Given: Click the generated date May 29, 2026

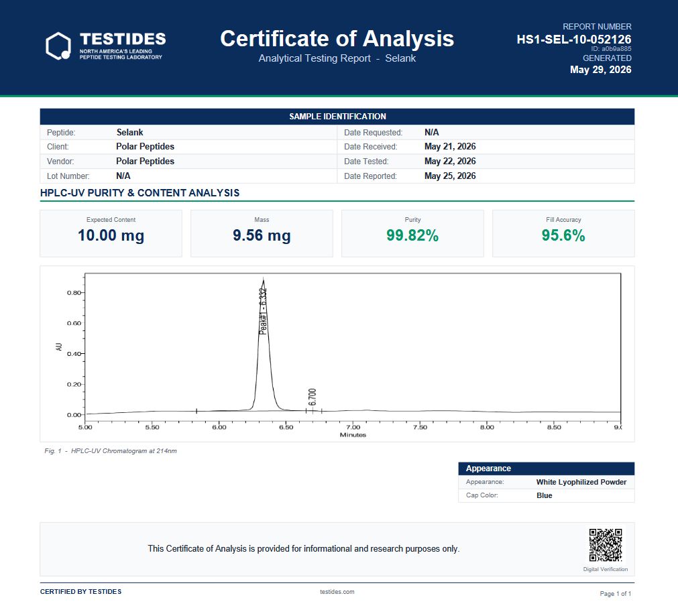Looking at the screenshot, I should click(x=601, y=70).
